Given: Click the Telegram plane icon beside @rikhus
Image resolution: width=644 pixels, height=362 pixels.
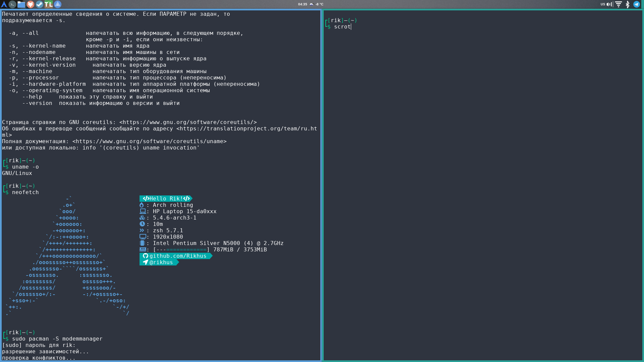Looking at the screenshot, I should pyautogui.click(x=145, y=262).
